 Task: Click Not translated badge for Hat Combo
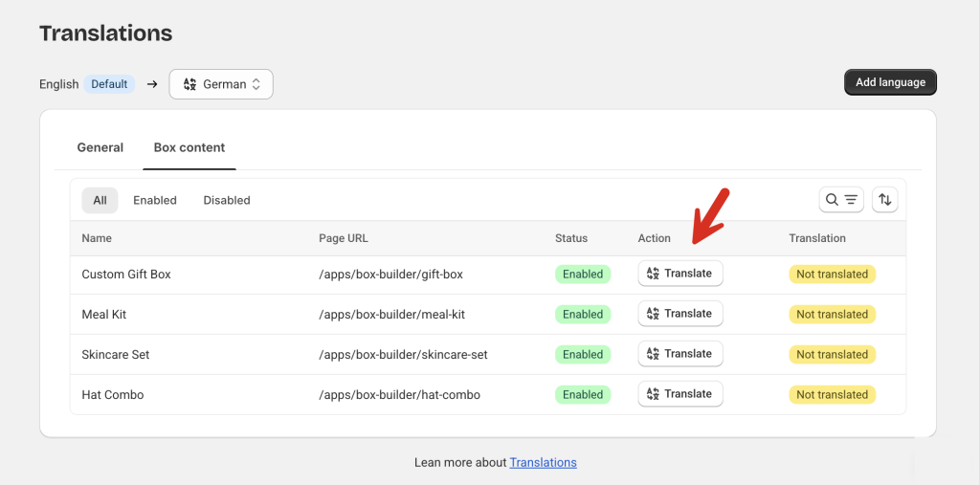pos(832,394)
